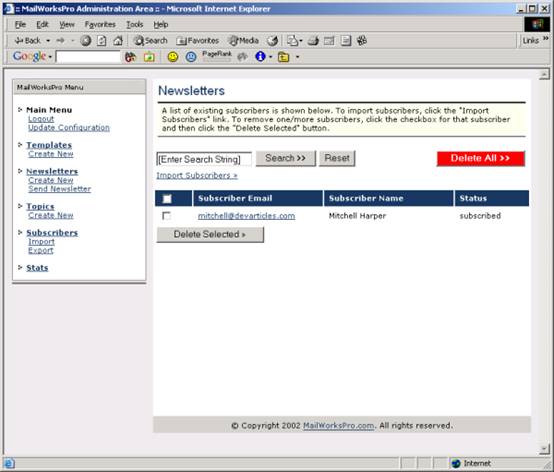The height and width of the screenshot is (472, 554).
Task: Refresh the page with Refresh icon
Action: click(x=102, y=41)
